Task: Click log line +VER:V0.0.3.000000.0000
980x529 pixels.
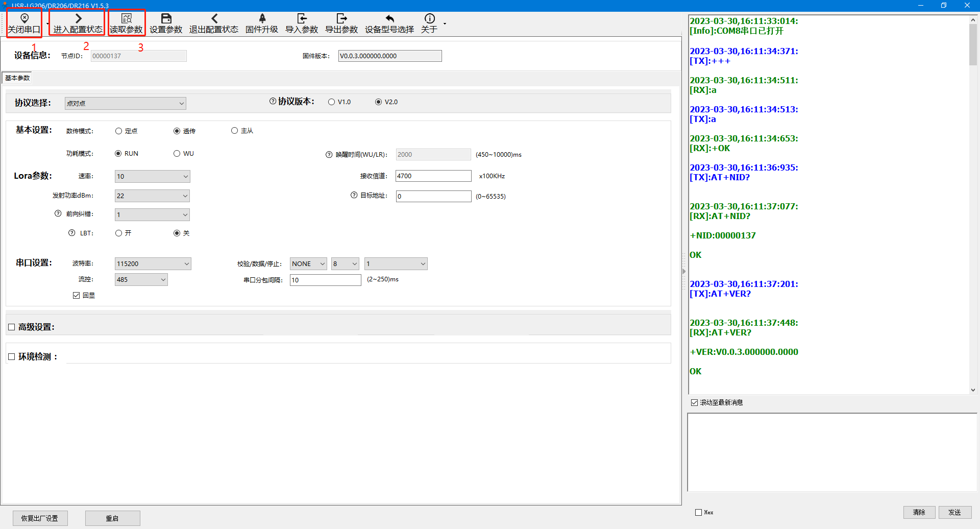Action: pyautogui.click(x=744, y=352)
